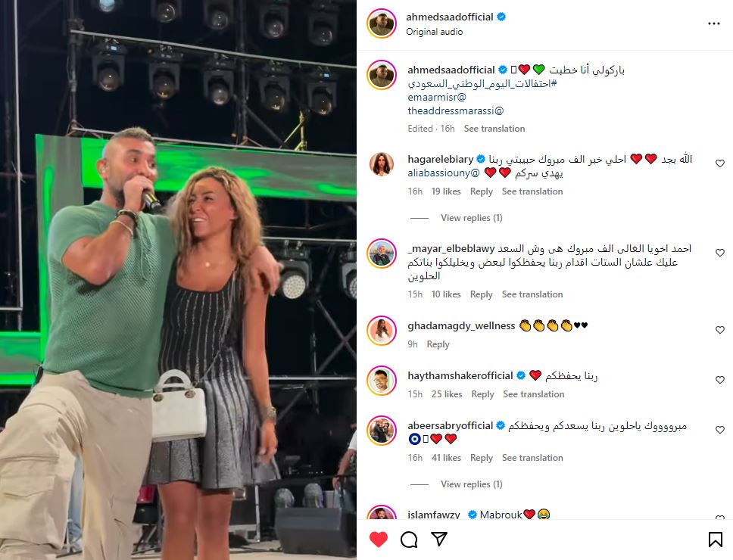Unlike the post with the red heart
The height and width of the screenshot is (560, 733).
(378, 540)
